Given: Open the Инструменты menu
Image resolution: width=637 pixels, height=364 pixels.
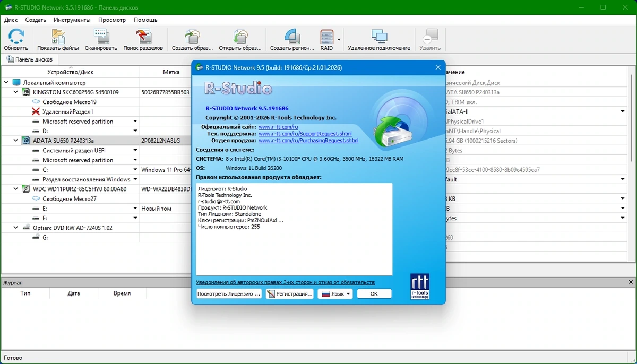Looking at the screenshot, I should [x=72, y=20].
